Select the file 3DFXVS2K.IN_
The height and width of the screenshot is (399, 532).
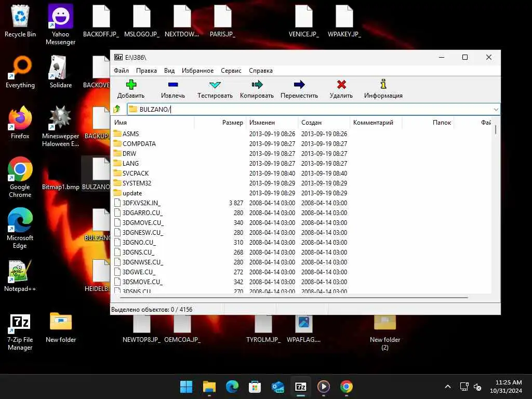point(141,203)
